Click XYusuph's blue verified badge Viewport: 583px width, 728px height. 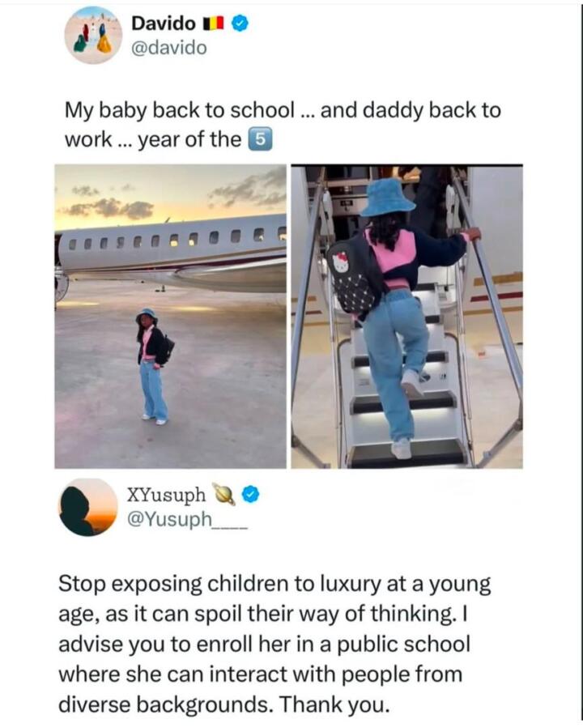[x=251, y=496]
